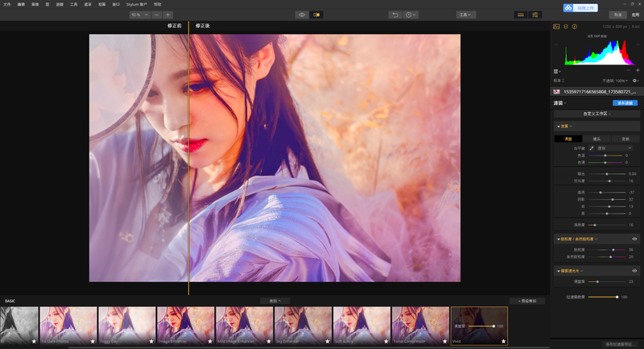Adjust filter amount slider valued 100
This screenshot has width=644, height=349.
pyautogui.click(x=602, y=297)
